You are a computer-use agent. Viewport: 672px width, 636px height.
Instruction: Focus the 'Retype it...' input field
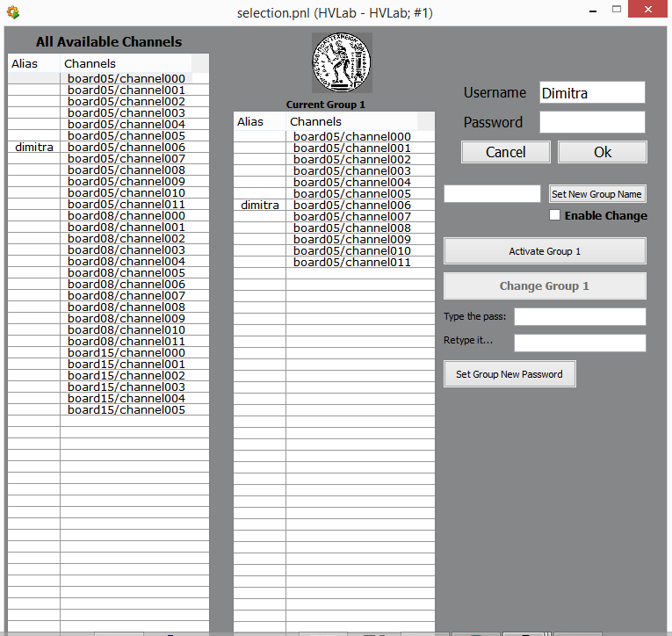(x=580, y=343)
